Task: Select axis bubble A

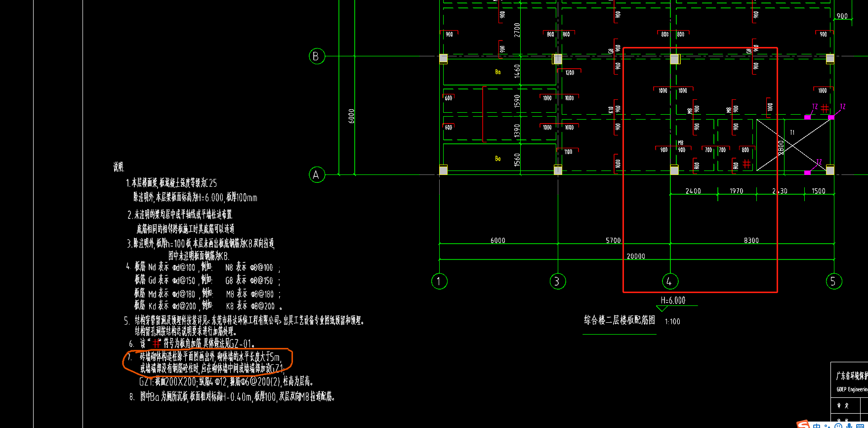Action: 317,174
